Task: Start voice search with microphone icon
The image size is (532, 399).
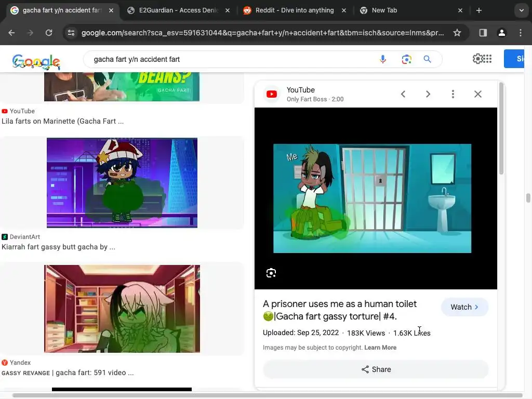Action: tap(383, 59)
